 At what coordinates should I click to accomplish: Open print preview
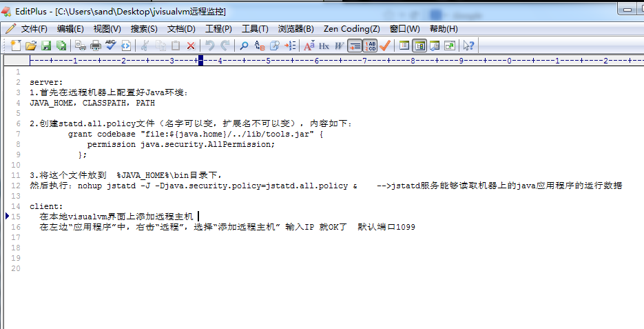click(81, 46)
